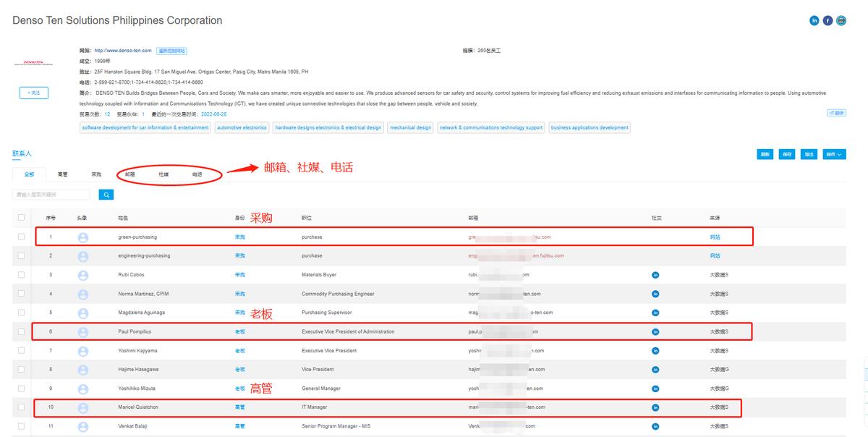868x437 pixels.
Task: Click the button beside the website URL
Action: click(171, 51)
